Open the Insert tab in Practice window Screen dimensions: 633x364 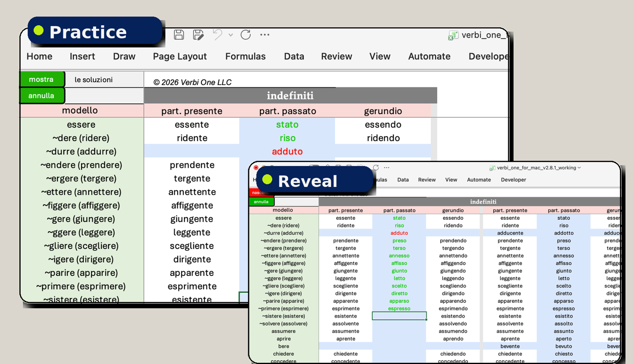pos(82,57)
